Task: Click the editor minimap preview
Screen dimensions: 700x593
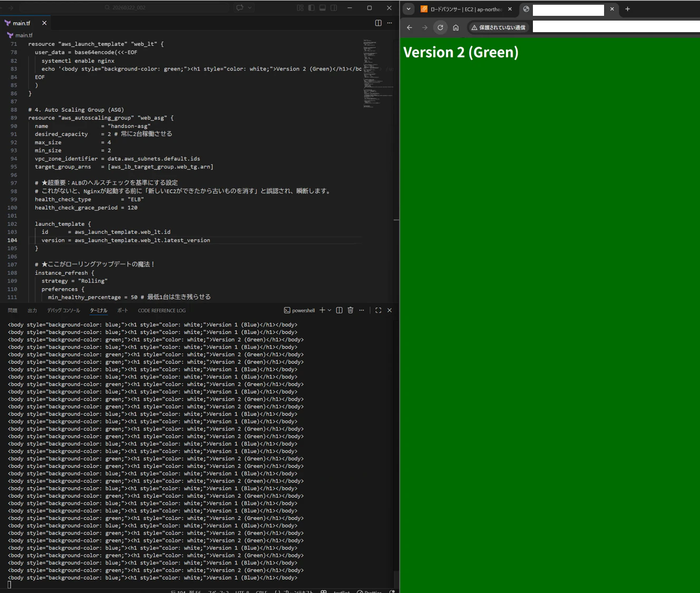Action: [377, 73]
